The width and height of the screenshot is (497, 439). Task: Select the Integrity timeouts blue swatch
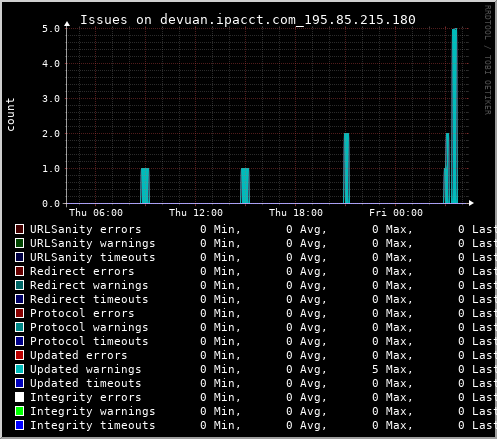tap(19, 425)
